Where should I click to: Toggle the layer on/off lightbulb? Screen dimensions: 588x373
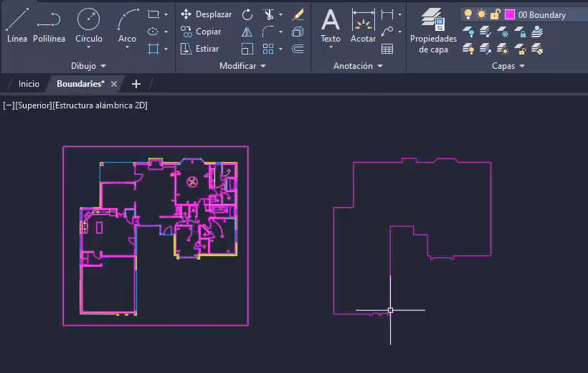point(468,14)
